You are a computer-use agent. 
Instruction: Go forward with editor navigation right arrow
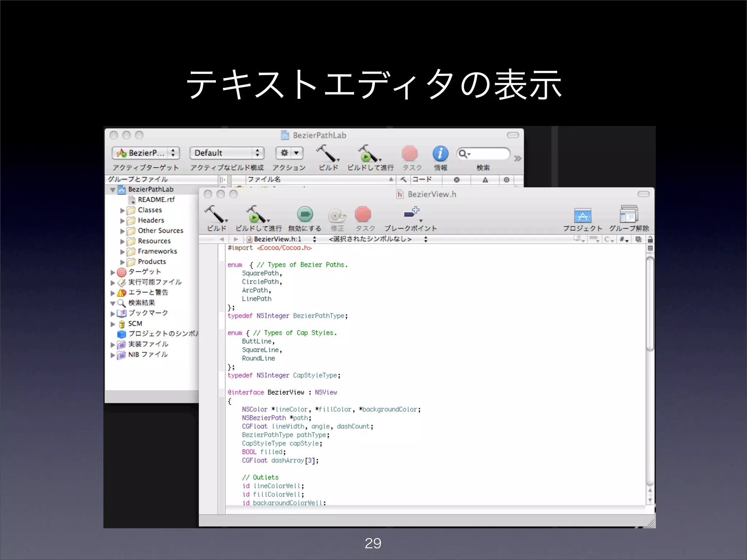[x=236, y=239]
